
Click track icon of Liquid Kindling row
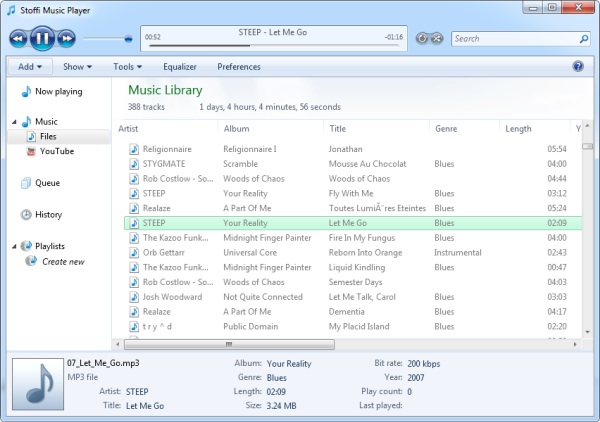click(x=134, y=267)
